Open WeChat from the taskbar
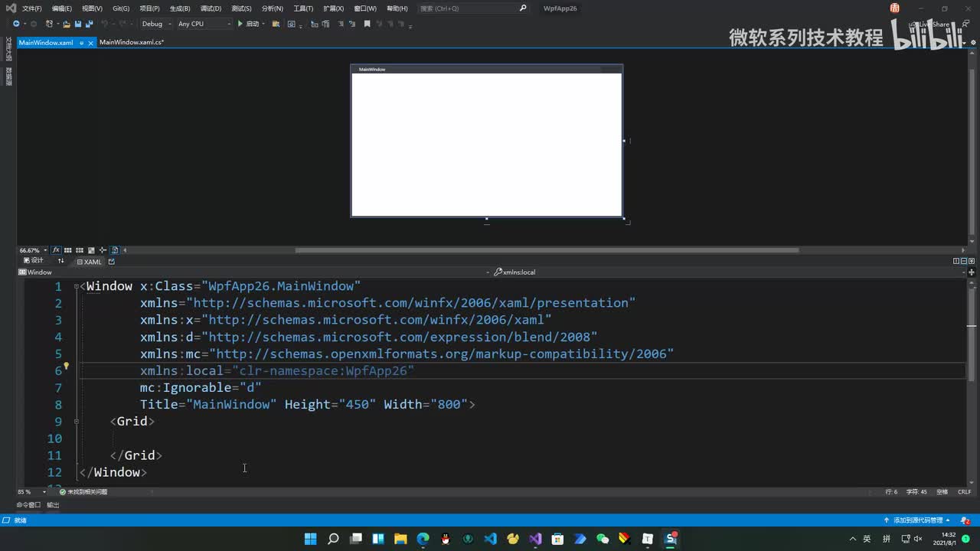Screen dimensions: 980x551 603,539
